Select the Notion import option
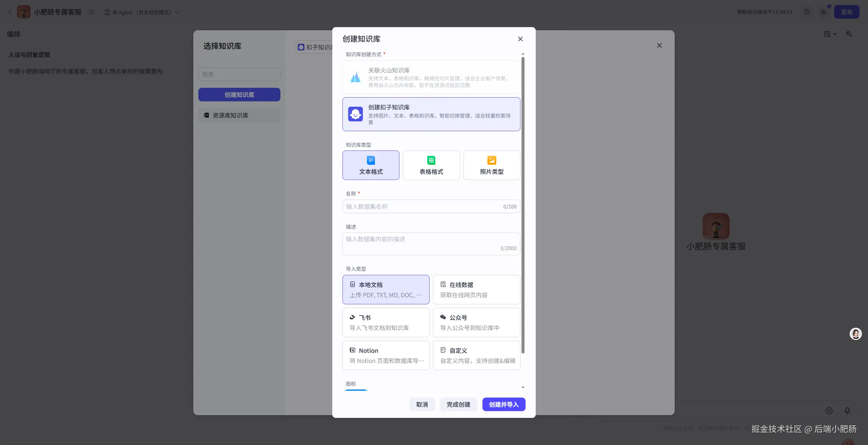This screenshot has width=868, height=445. (386, 355)
